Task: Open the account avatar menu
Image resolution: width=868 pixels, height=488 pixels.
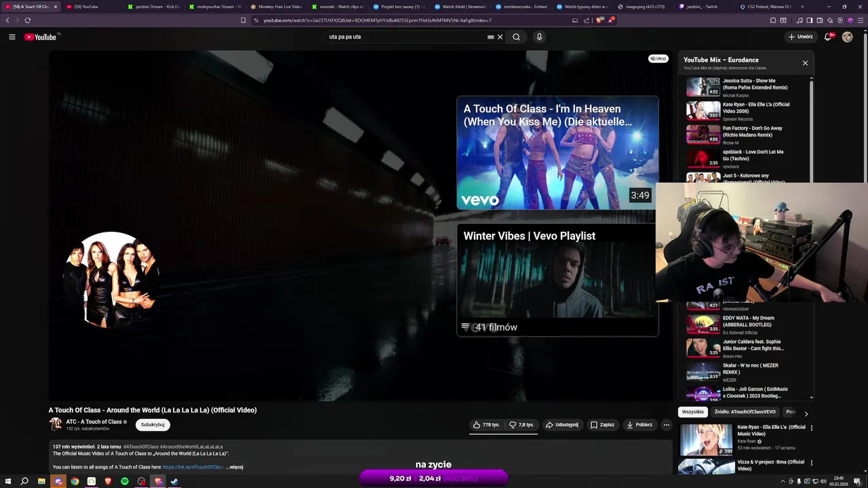Action: (847, 37)
